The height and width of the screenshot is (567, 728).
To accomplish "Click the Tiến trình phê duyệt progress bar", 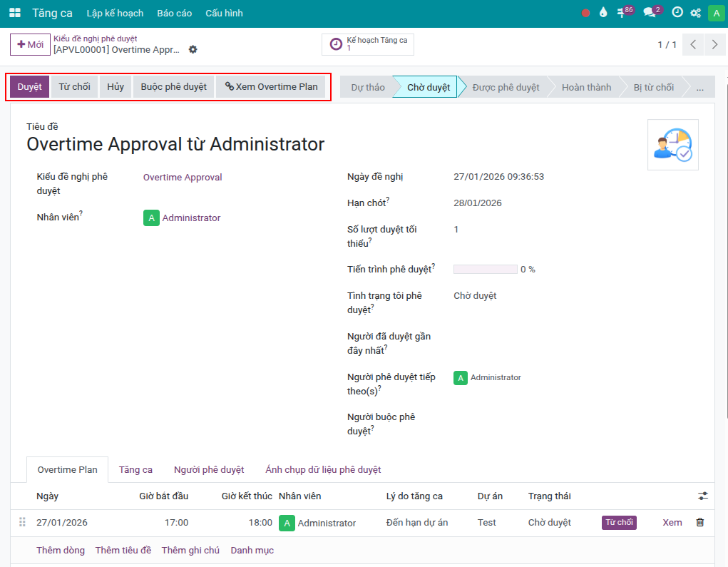I will pyautogui.click(x=485, y=270).
